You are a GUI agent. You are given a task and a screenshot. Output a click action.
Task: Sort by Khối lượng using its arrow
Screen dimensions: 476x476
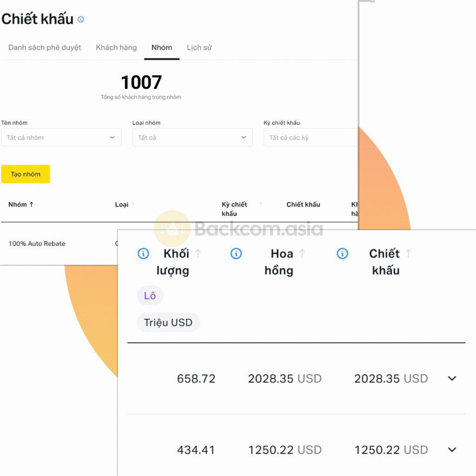tap(198, 254)
